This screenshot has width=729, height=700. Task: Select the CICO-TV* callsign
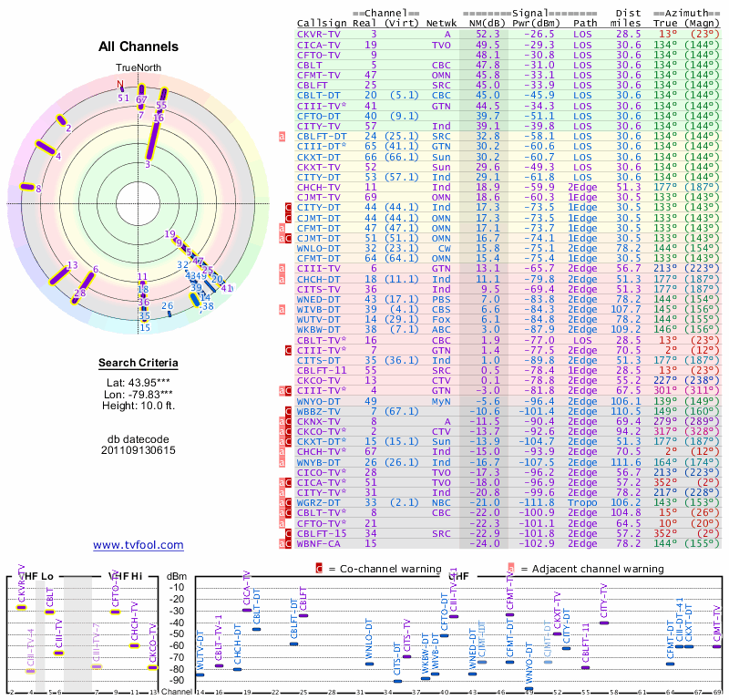tap(322, 472)
